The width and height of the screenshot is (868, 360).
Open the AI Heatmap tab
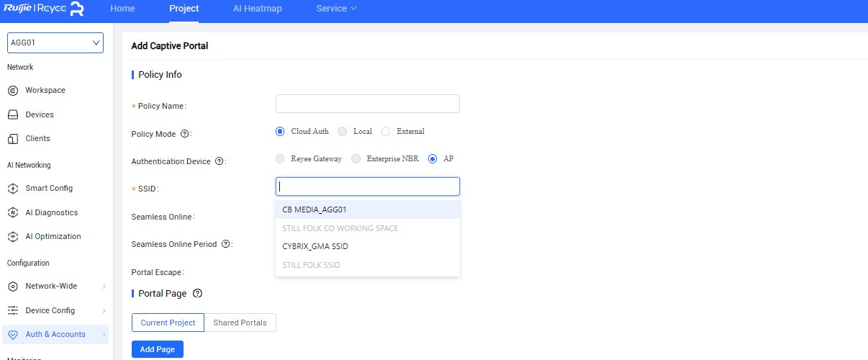click(x=258, y=9)
